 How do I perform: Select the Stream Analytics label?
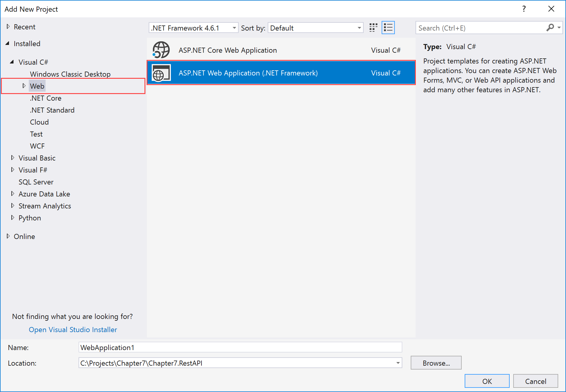coord(45,206)
